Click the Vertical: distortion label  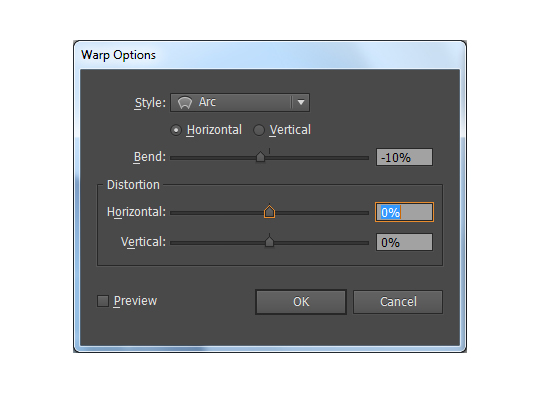click(143, 242)
